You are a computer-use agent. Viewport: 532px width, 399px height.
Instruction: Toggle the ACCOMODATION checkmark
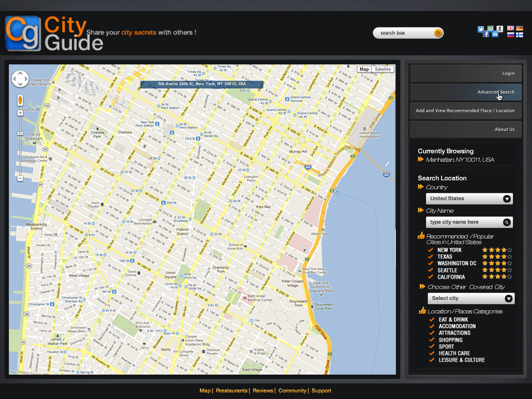(431, 326)
